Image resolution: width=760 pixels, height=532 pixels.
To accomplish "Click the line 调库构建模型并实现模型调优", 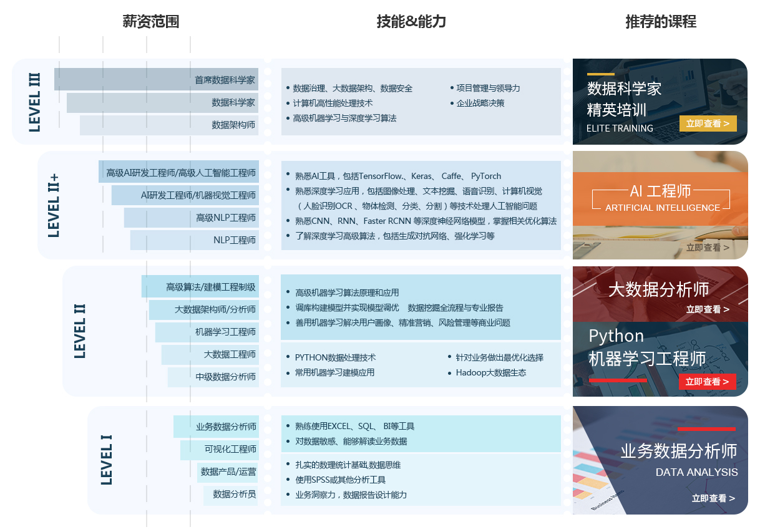I will tap(399, 308).
